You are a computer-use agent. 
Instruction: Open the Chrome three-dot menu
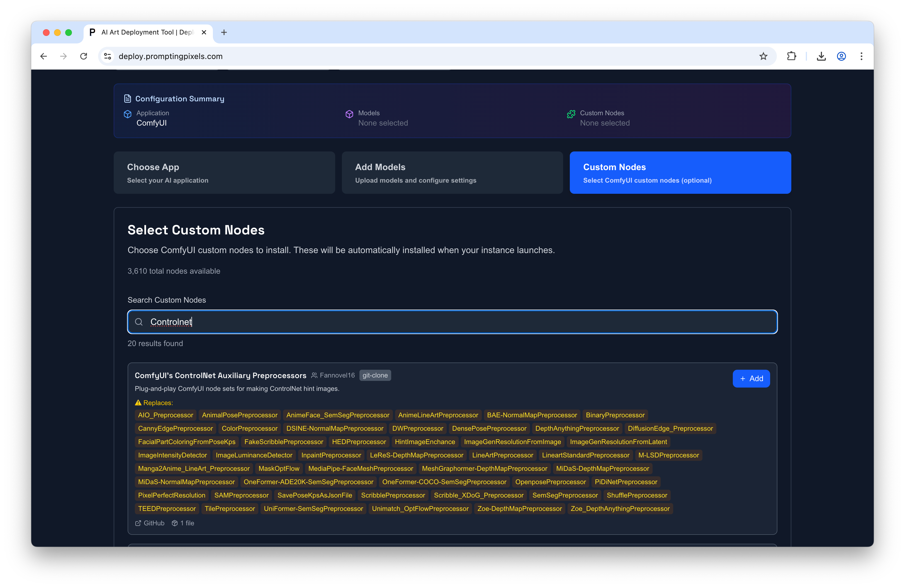[x=861, y=56]
